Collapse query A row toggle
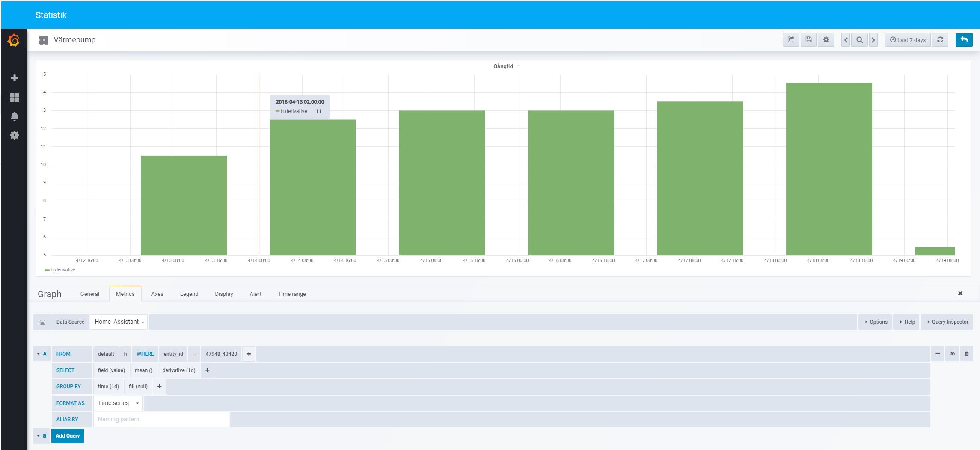This screenshot has width=980, height=450. 42,354
